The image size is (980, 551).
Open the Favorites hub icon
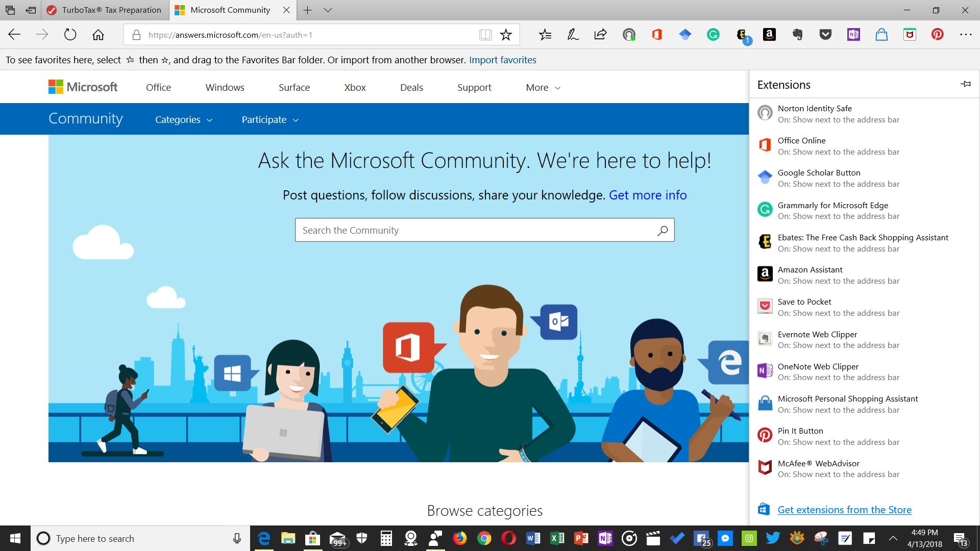coord(545,35)
